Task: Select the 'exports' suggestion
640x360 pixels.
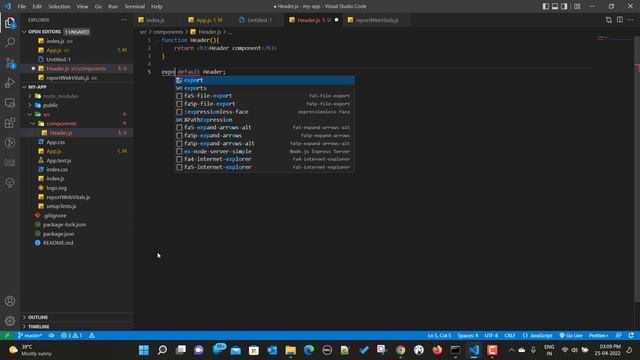Action: (264, 88)
